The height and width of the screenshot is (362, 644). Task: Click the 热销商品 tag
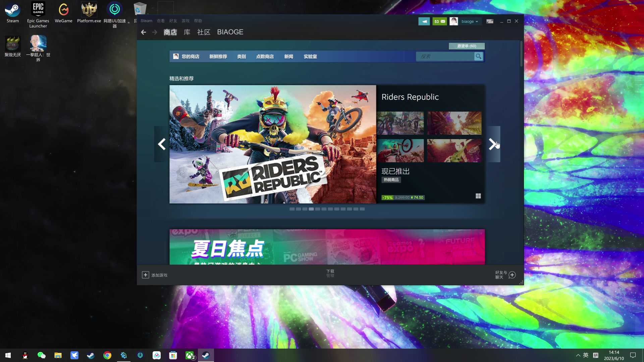[x=391, y=180]
